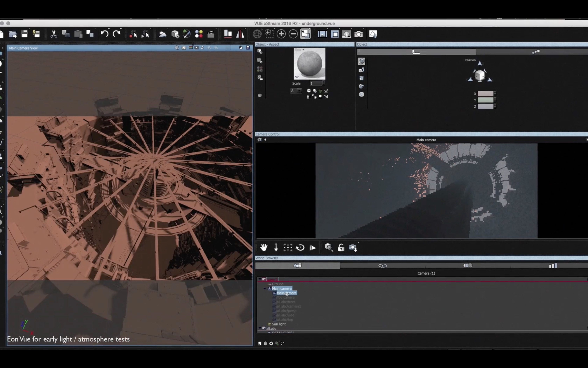Viewport: 588px width, 368px height.
Task: Click the new layer icon in World Browser
Action: pyautogui.click(x=260, y=343)
